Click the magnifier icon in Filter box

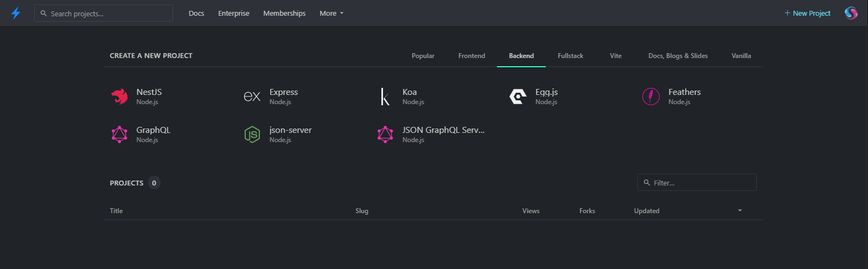pyautogui.click(x=647, y=183)
